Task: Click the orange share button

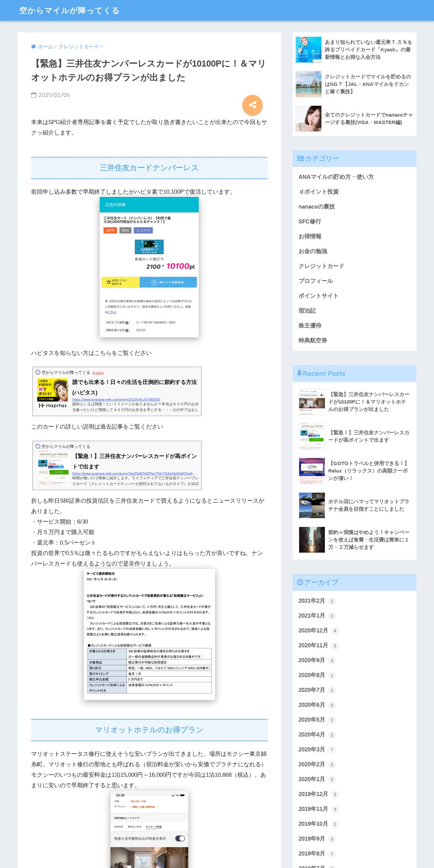Action: (x=252, y=105)
